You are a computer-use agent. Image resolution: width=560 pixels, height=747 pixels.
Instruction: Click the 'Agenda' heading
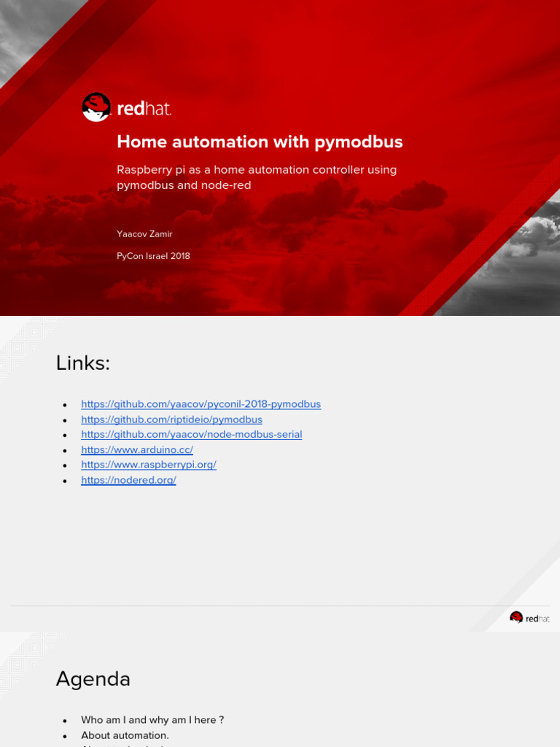point(93,679)
